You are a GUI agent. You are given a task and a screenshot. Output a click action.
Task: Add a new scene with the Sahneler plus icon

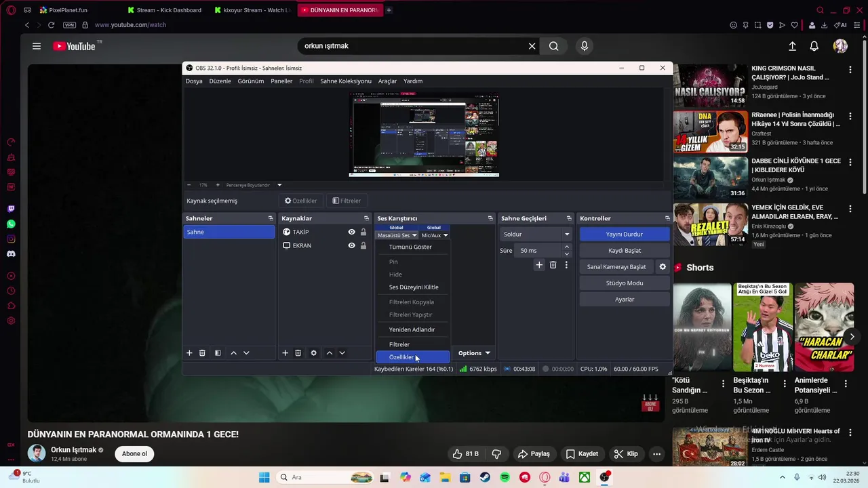pos(189,353)
